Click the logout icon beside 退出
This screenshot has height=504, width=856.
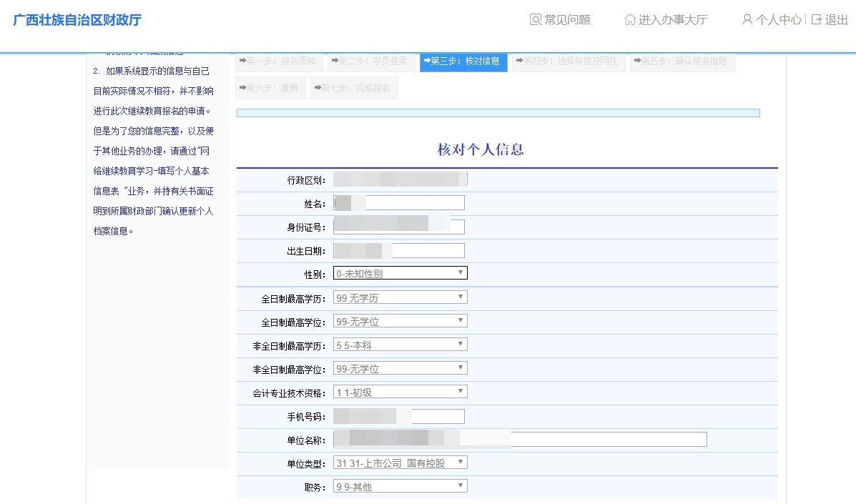815,19
